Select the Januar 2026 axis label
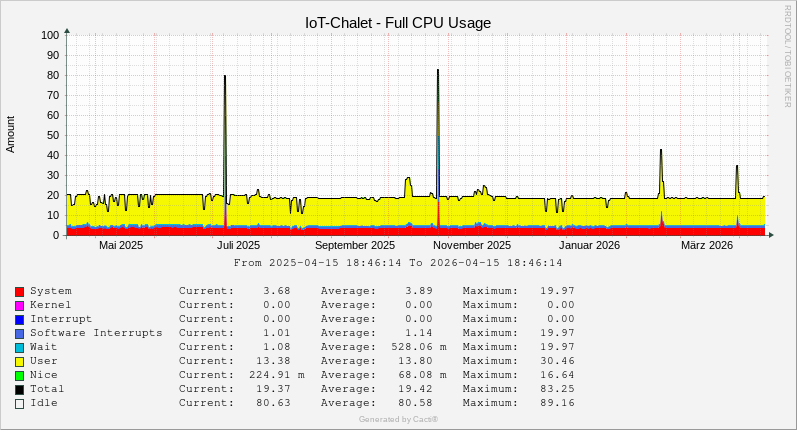 pyautogui.click(x=589, y=245)
